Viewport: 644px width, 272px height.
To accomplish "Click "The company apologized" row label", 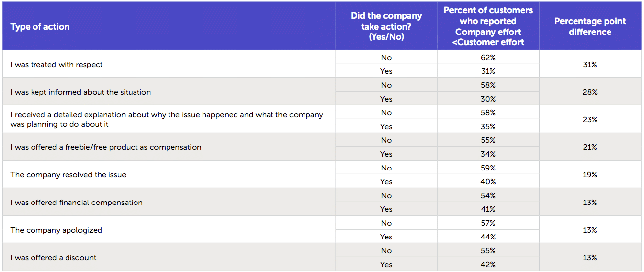I will point(56,230).
